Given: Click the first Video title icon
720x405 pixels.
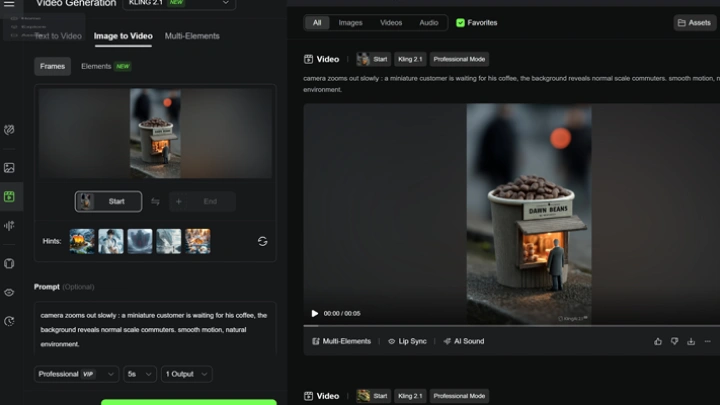Looking at the screenshot, I should coord(308,59).
